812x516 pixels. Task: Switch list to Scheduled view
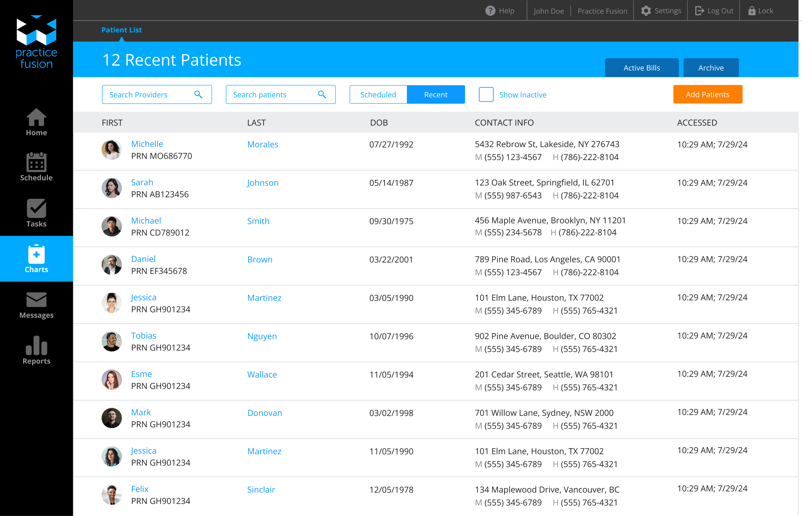point(378,95)
